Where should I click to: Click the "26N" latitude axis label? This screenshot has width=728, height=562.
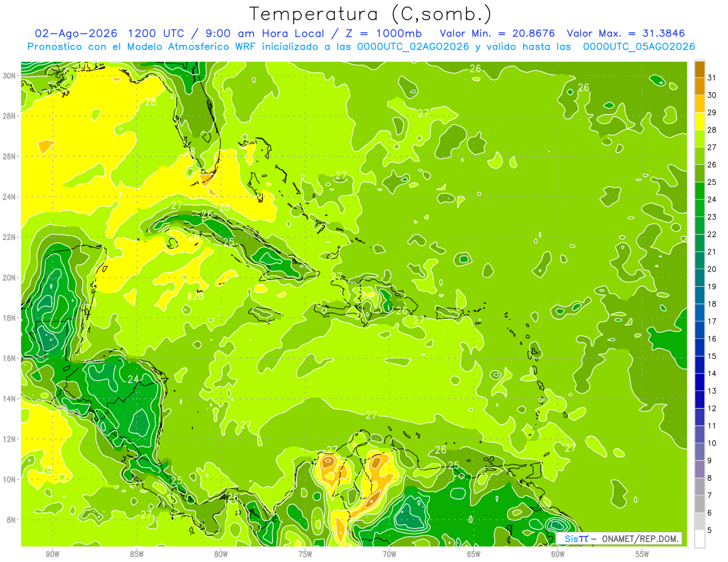coord(9,156)
